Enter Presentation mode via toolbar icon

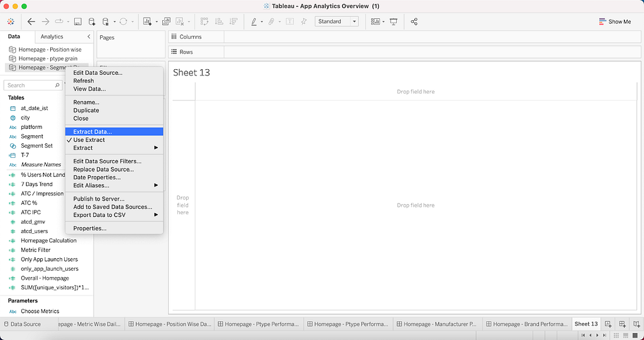394,21
